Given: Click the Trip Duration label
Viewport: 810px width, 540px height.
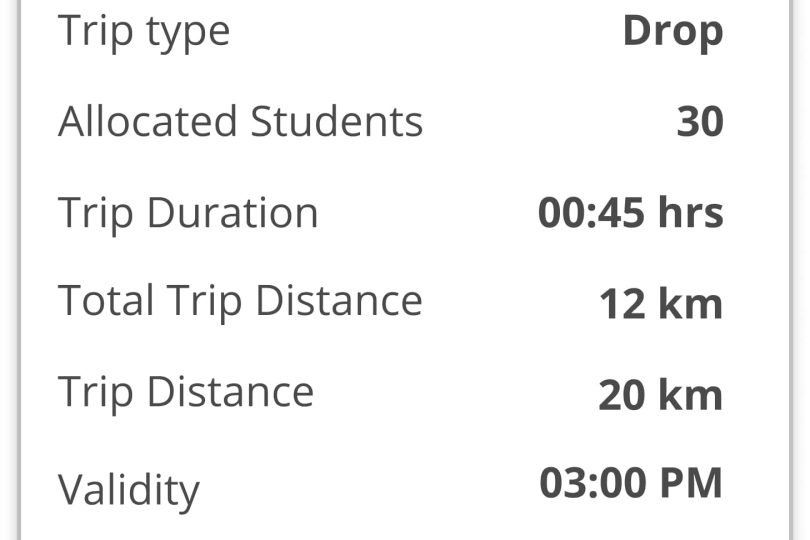Looking at the screenshot, I should (188, 213).
